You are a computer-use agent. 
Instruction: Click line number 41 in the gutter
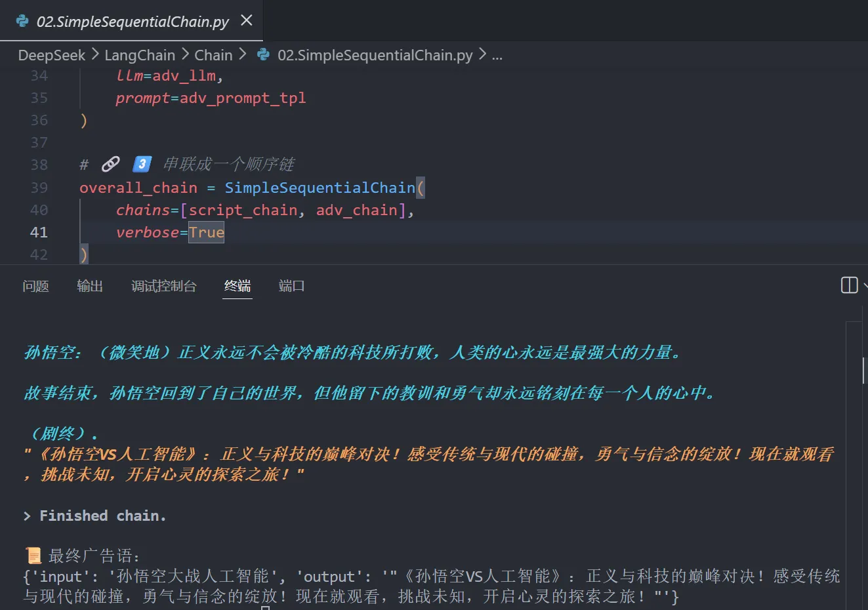pos(39,232)
